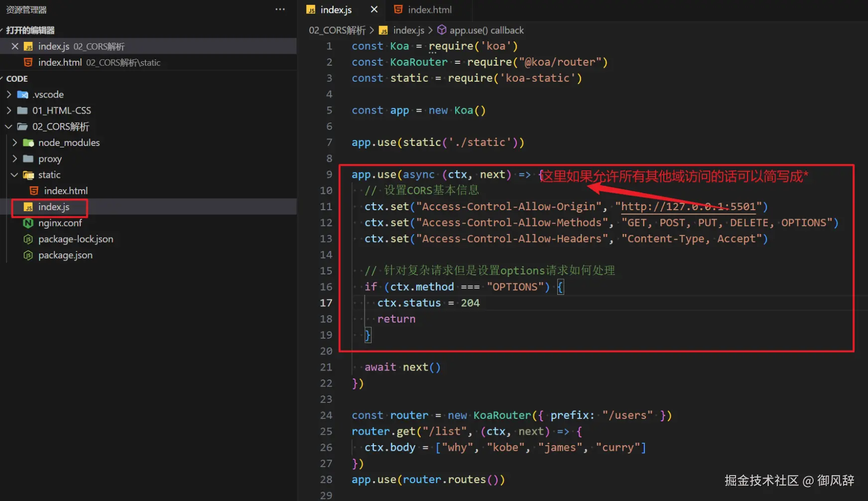Image resolution: width=868 pixels, height=501 pixels.
Task: Click the callback symbol icon in breadcrumb
Action: [x=442, y=30]
